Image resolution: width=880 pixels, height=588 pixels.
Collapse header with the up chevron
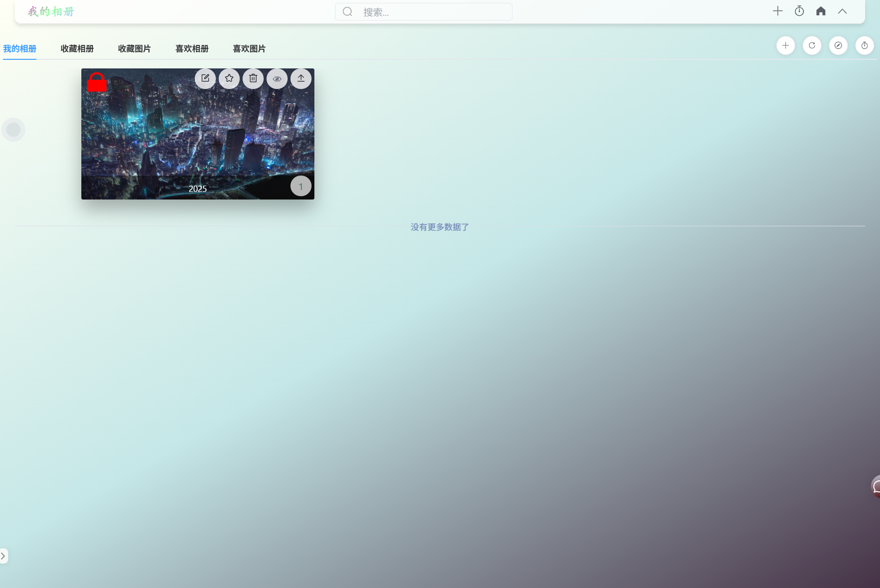coord(842,11)
